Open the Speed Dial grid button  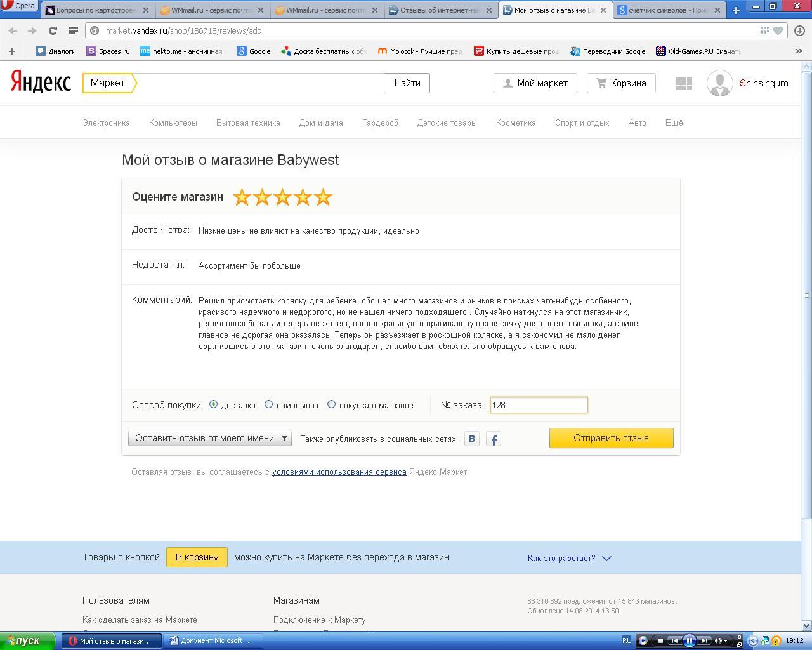(x=73, y=30)
